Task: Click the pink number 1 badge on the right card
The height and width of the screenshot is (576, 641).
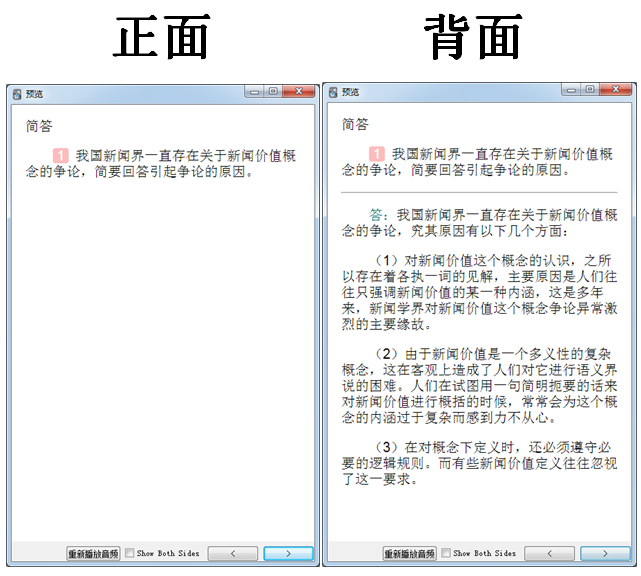Action: click(x=377, y=154)
